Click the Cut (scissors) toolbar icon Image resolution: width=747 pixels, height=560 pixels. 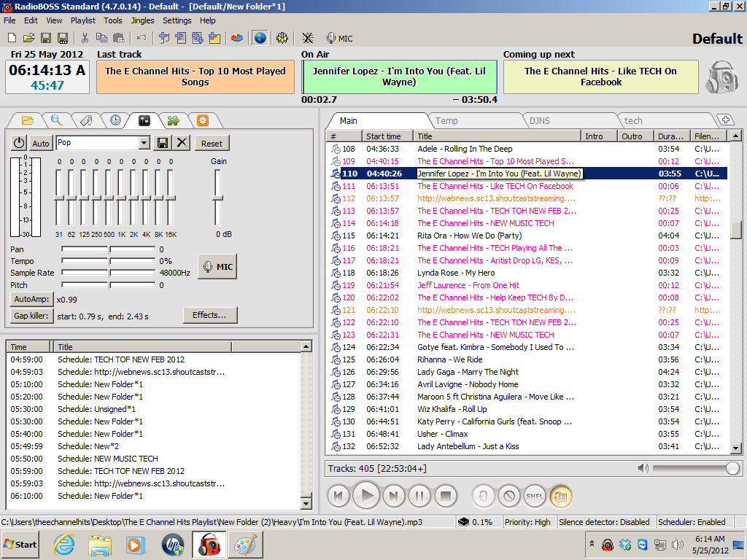[x=85, y=38]
